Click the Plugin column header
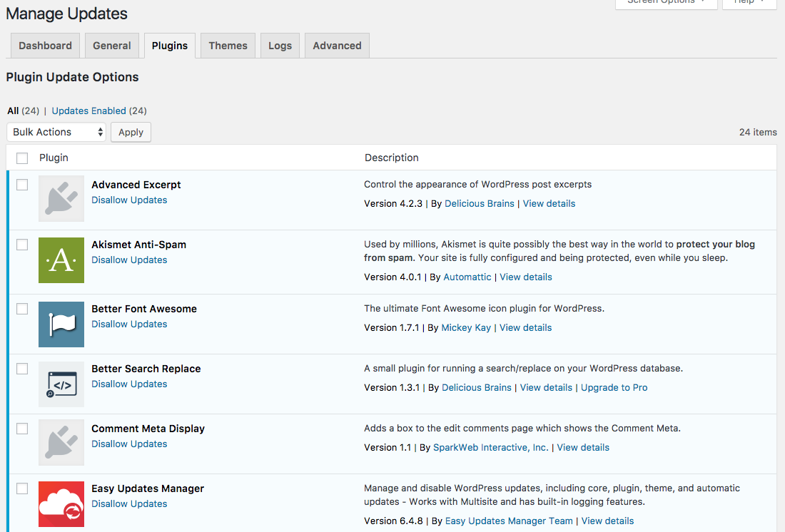Viewport: 785px width, 532px height. tap(54, 158)
